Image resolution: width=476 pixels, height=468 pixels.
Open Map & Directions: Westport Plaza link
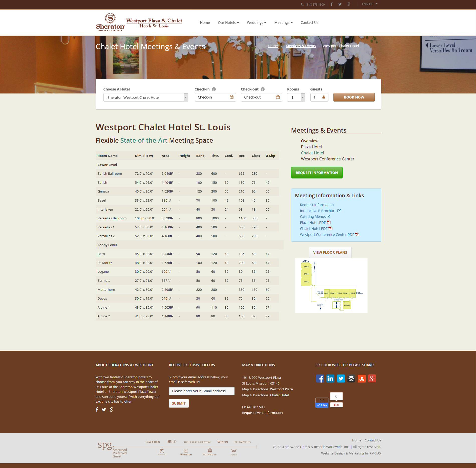click(267, 389)
